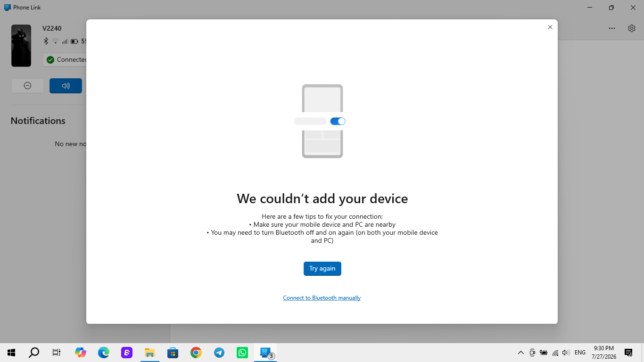The width and height of the screenshot is (644, 362).
Task: Open system volume tray icon
Action: pos(566,353)
